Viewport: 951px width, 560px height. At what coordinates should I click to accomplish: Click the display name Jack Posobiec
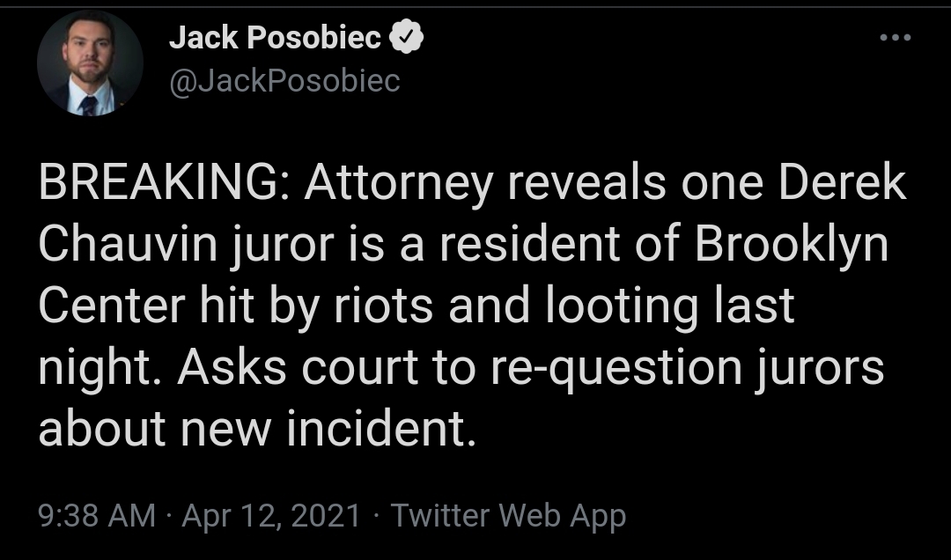click(275, 38)
